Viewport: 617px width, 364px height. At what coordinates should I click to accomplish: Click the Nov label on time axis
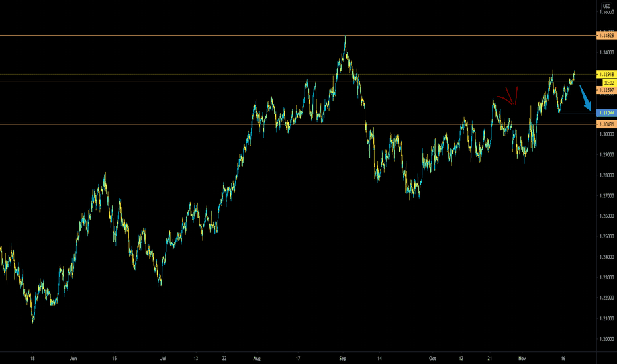tap(522, 359)
